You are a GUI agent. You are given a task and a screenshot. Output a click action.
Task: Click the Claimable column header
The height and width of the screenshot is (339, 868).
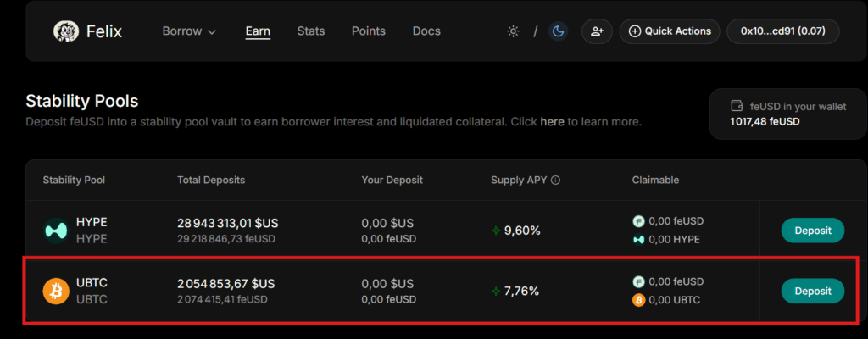655,180
